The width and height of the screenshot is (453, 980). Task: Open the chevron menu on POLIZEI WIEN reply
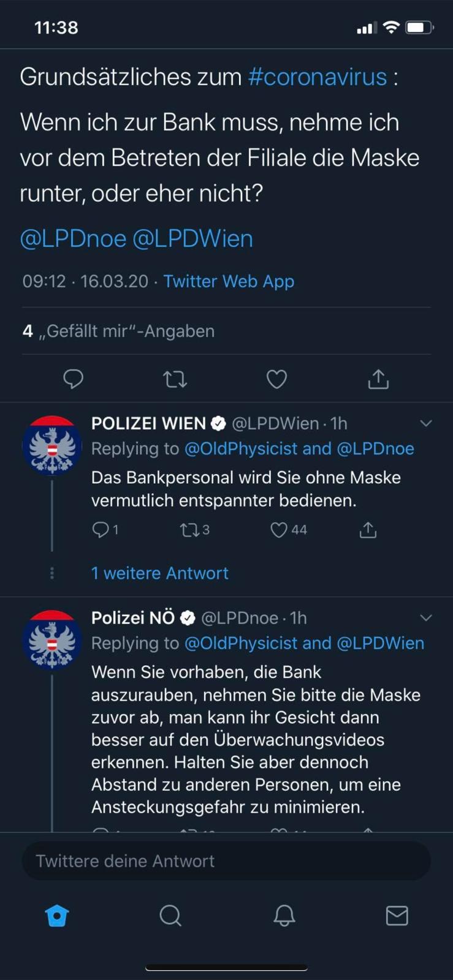[x=426, y=423]
